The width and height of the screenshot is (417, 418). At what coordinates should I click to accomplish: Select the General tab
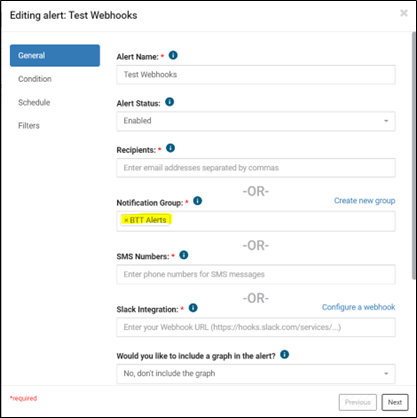coord(55,55)
